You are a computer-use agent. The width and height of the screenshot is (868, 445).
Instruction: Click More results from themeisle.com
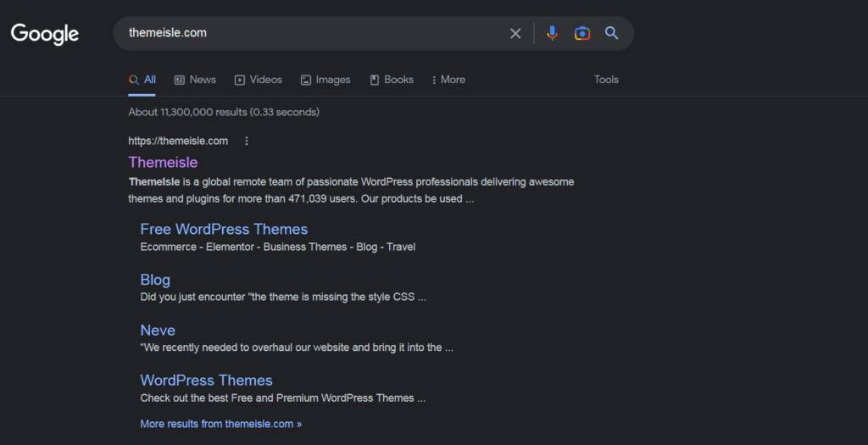[221, 424]
